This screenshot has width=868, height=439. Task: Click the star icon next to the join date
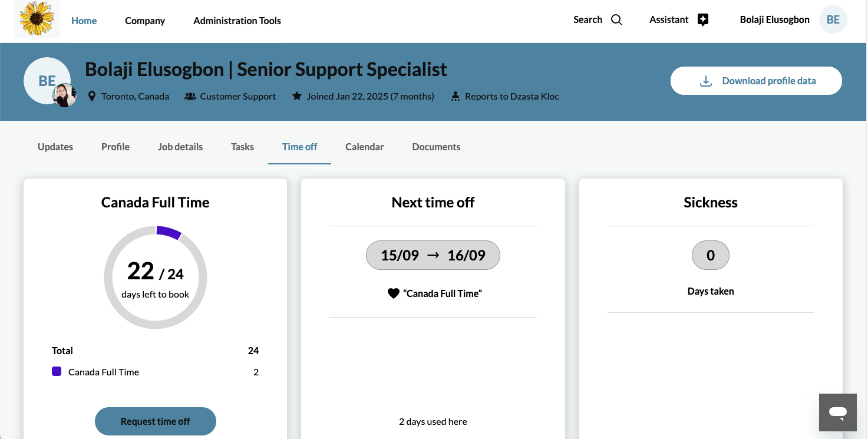tap(296, 95)
